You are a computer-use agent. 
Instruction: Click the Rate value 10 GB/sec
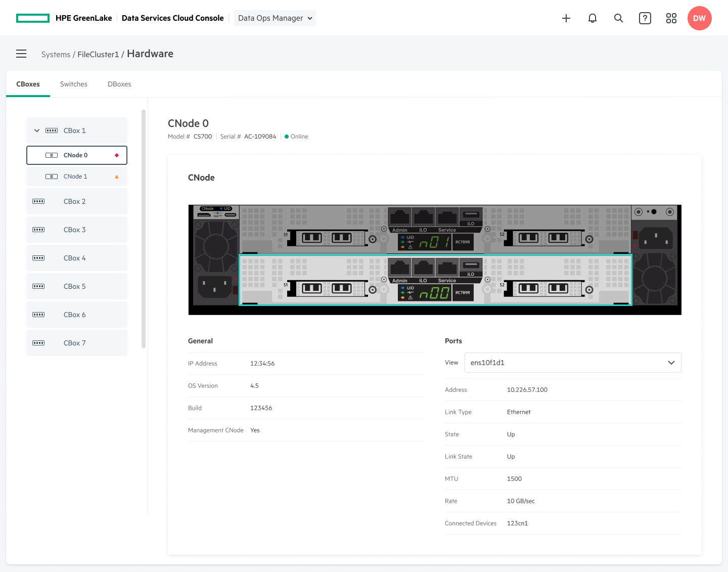pos(521,501)
